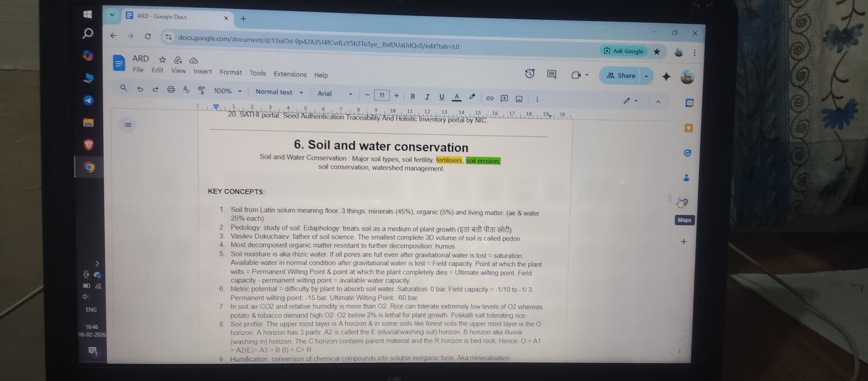Reload the page

tap(148, 36)
